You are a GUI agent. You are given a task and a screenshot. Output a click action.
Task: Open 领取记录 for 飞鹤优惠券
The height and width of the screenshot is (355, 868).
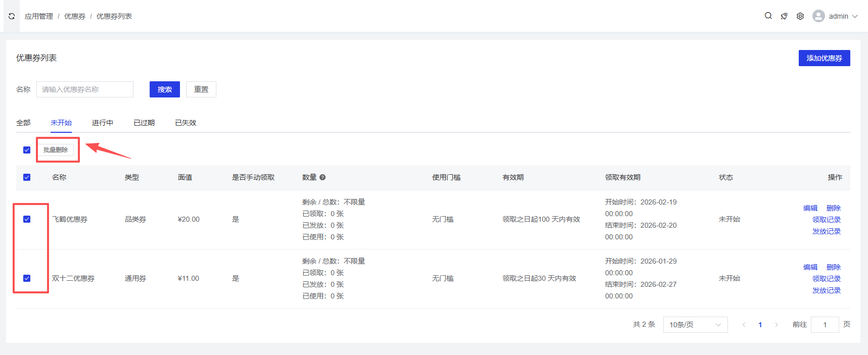pos(826,220)
